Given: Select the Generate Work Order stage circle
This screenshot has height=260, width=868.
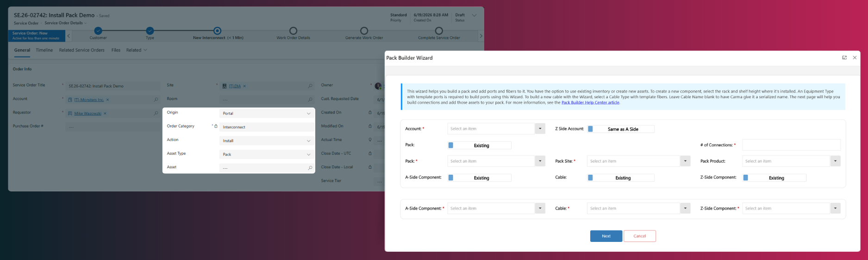Looking at the screenshot, I should (364, 31).
